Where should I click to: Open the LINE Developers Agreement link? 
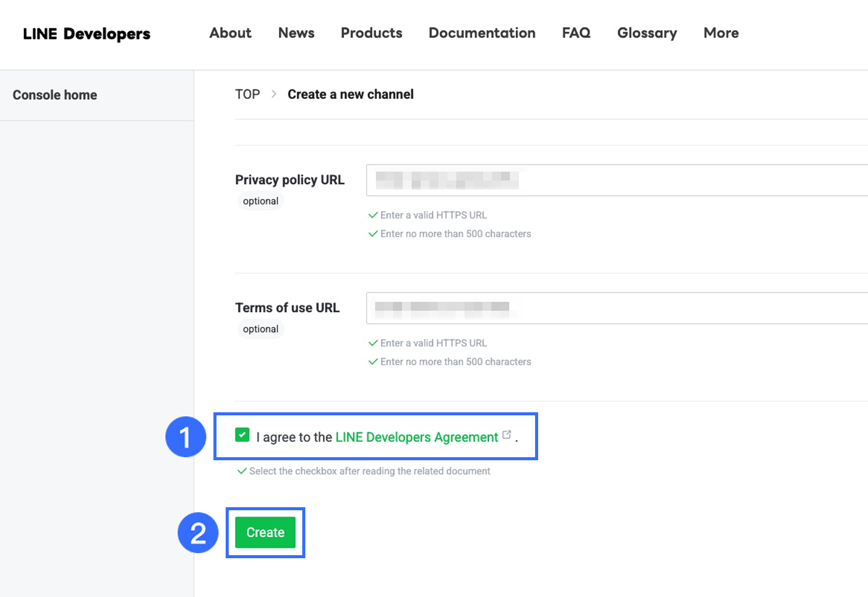(416, 437)
